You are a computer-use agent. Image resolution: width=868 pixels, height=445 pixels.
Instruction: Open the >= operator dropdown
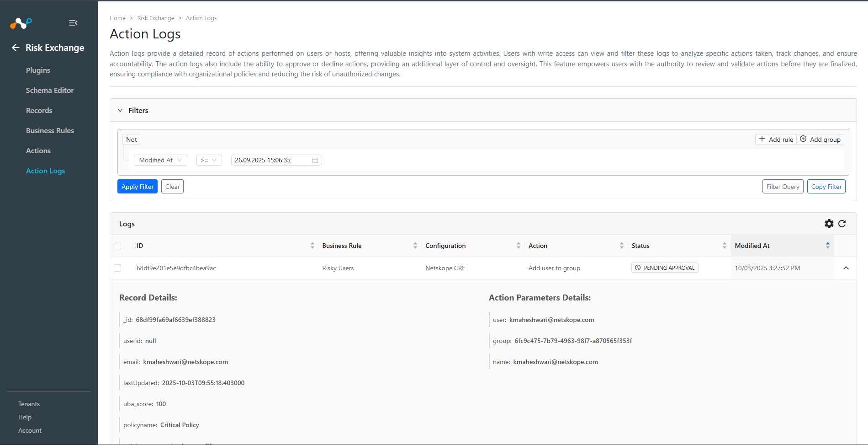pyautogui.click(x=209, y=160)
